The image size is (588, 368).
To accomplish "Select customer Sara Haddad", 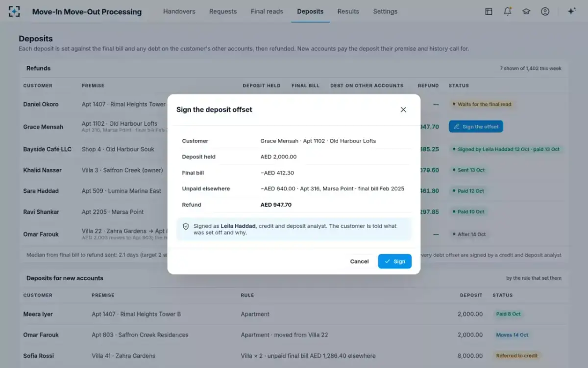I will 41,191.
